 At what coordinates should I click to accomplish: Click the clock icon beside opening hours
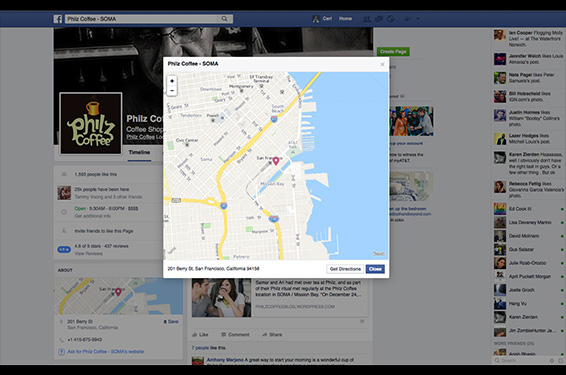click(x=64, y=212)
